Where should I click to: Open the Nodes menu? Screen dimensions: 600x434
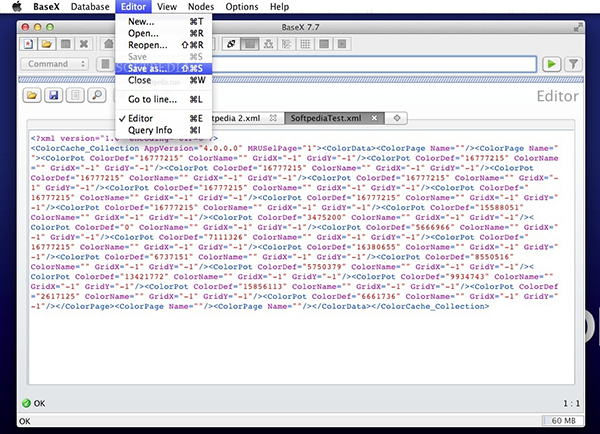click(200, 6)
